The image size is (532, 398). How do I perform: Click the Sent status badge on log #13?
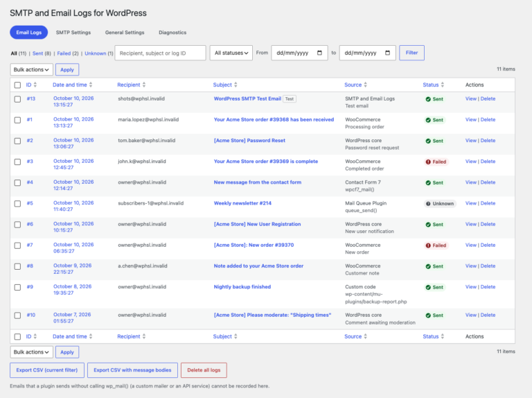[x=434, y=99]
